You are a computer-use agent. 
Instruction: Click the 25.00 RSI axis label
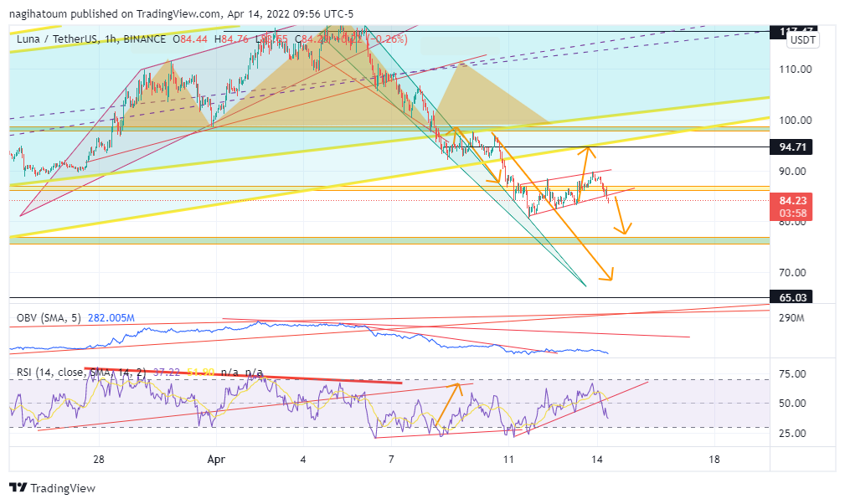(x=792, y=433)
